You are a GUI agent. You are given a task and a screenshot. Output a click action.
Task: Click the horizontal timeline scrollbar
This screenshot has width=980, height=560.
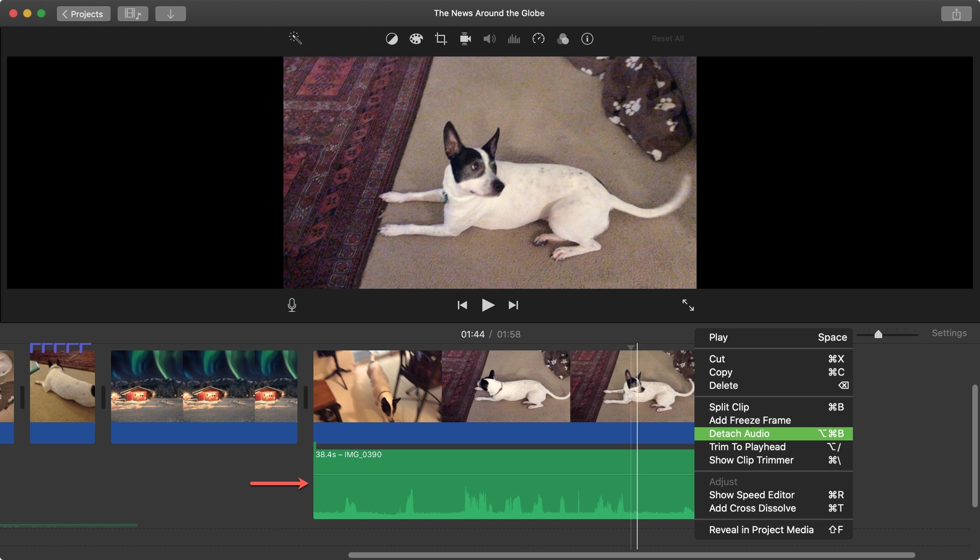pyautogui.click(x=632, y=555)
